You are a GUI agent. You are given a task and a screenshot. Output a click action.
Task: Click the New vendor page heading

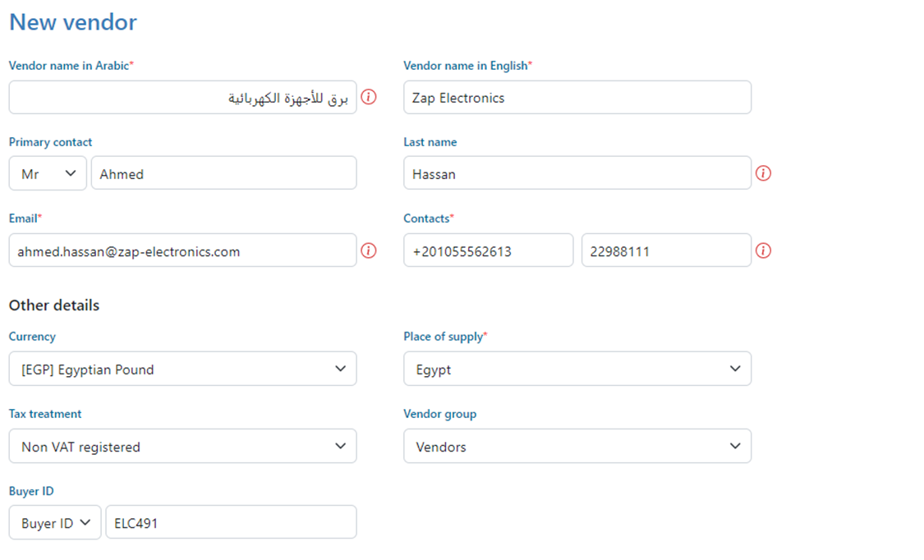coord(73,22)
